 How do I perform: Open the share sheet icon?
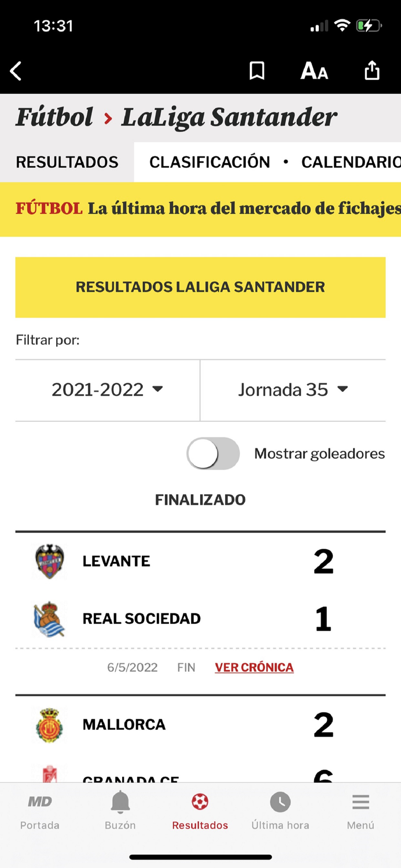[x=371, y=71]
